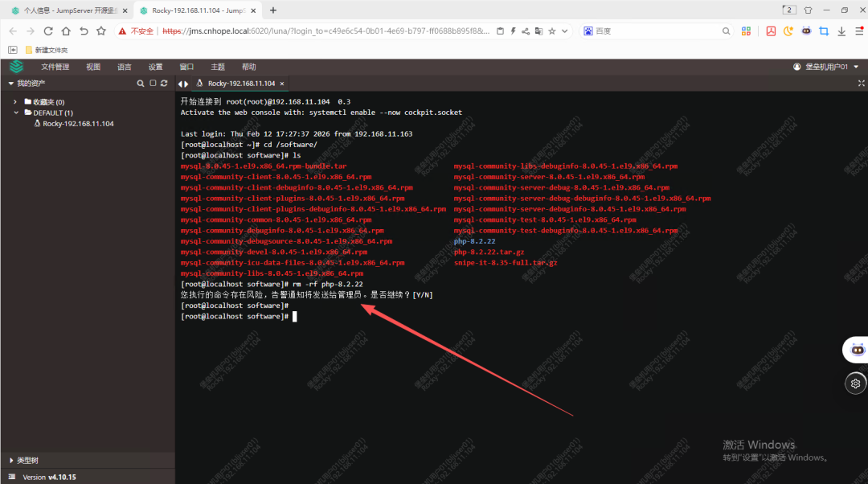
Task: Open the colorful apps grid icon
Action: (746, 31)
